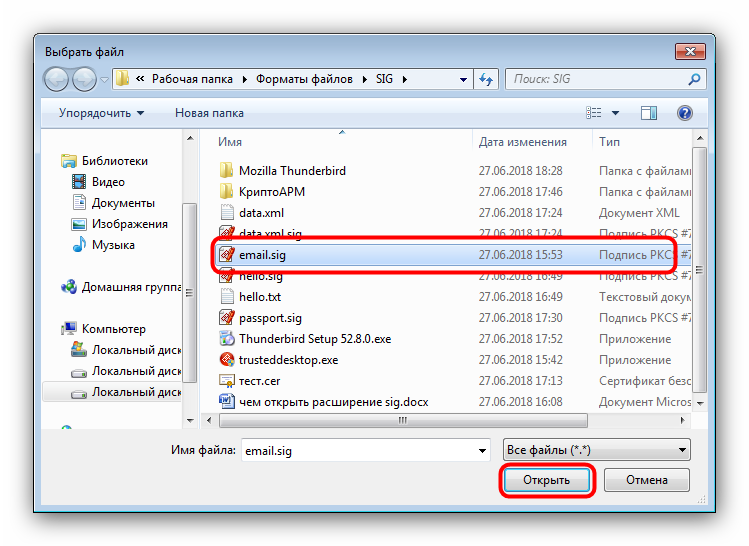Screen dimensions: 749x546
Task: Toggle the preview pane icon
Action: coord(648,113)
